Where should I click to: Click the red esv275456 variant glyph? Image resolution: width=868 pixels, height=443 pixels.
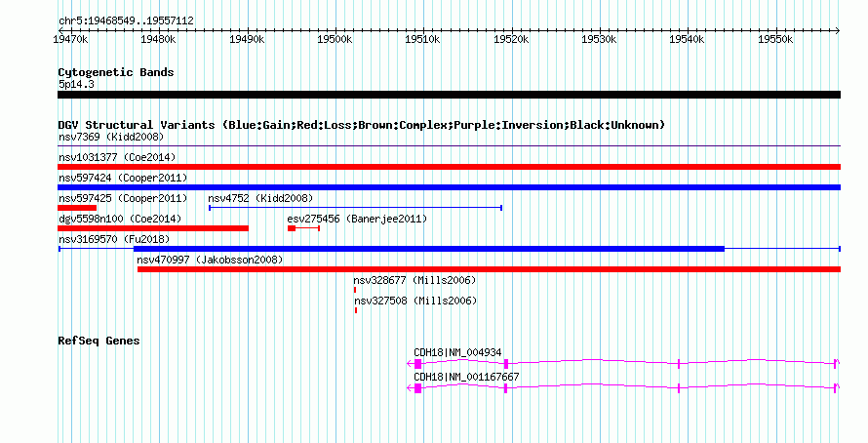(304, 228)
